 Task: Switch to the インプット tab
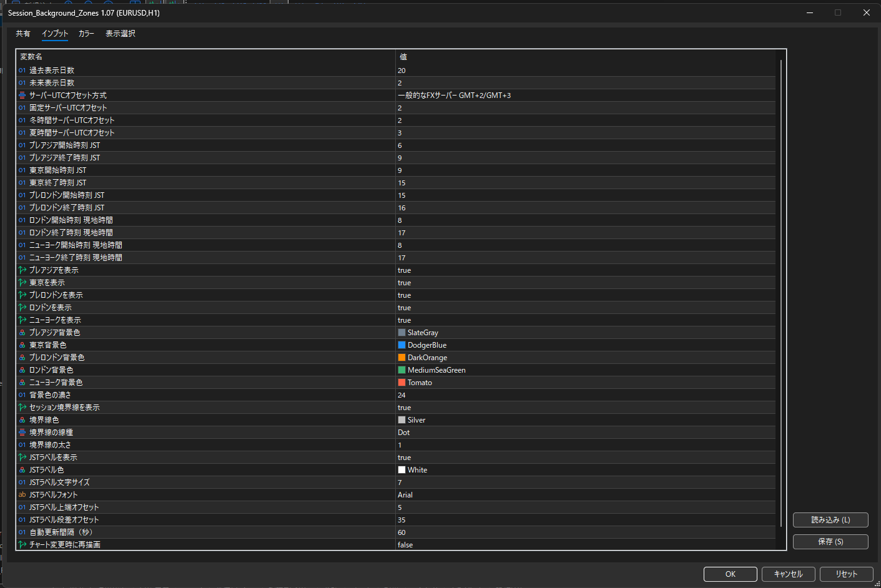[55, 34]
